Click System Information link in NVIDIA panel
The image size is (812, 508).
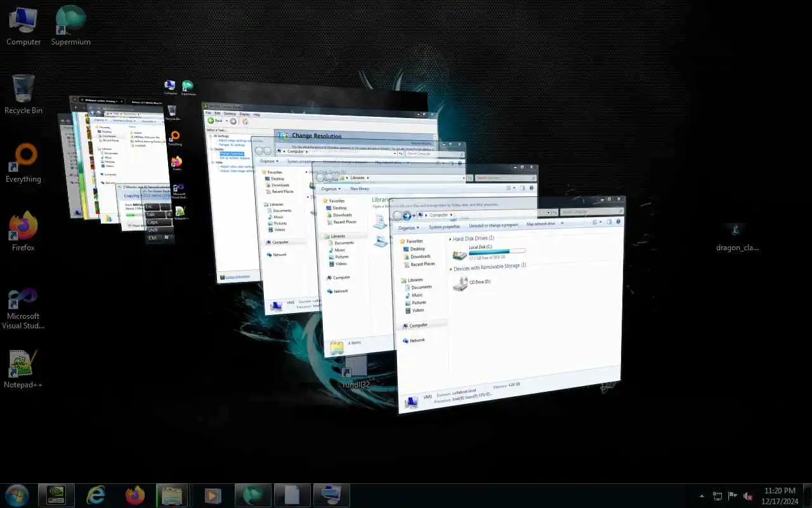[x=238, y=276]
